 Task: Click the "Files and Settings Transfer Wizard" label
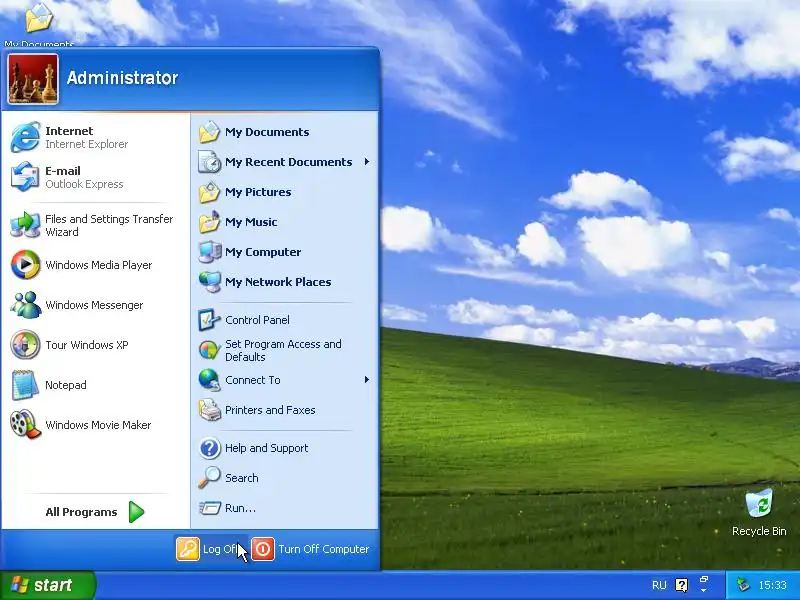[x=109, y=225]
